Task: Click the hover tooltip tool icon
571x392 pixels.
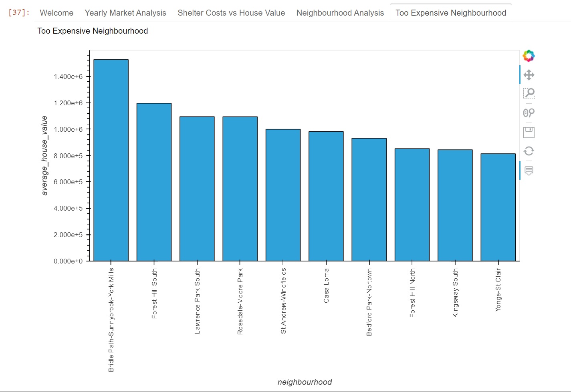Action: coord(529,171)
